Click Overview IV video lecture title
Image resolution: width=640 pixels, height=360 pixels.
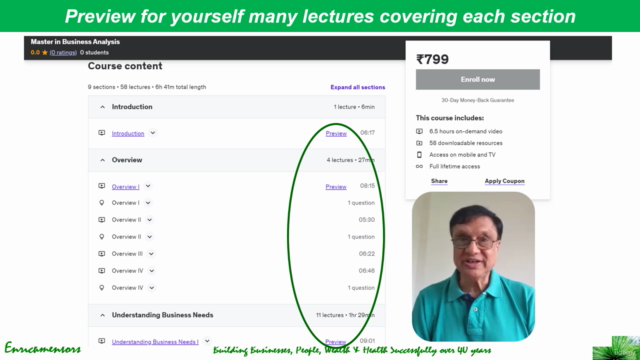[127, 271]
